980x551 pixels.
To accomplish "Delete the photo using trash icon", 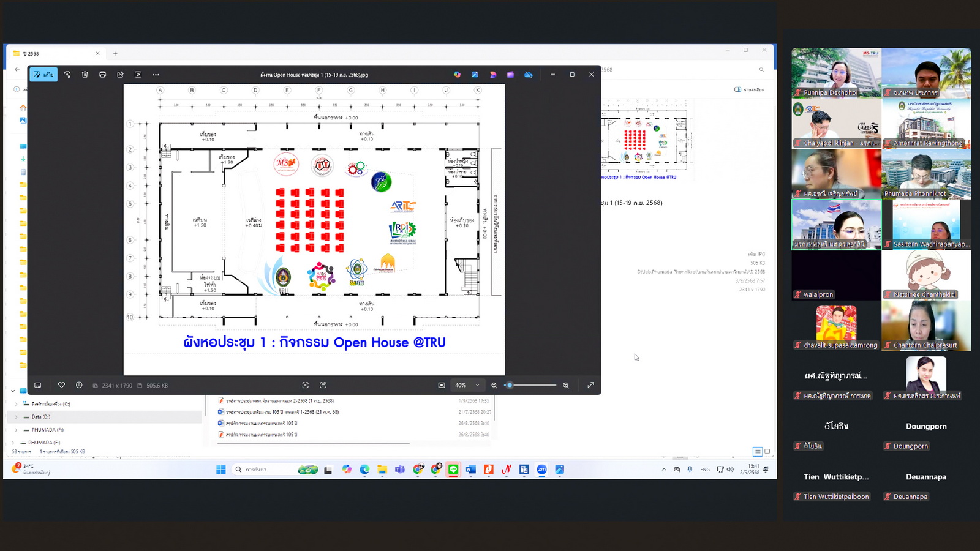I will pyautogui.click(x=85, y=75).
